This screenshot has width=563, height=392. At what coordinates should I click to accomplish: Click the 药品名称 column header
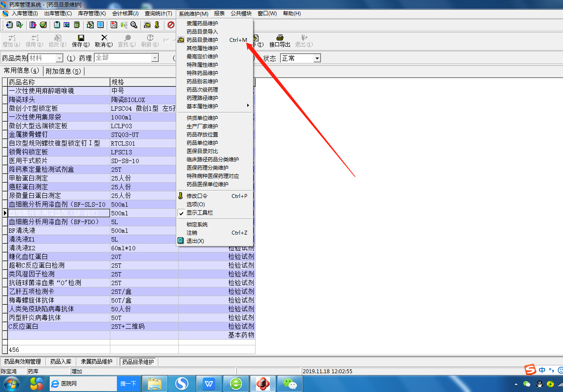pos(59,82)
